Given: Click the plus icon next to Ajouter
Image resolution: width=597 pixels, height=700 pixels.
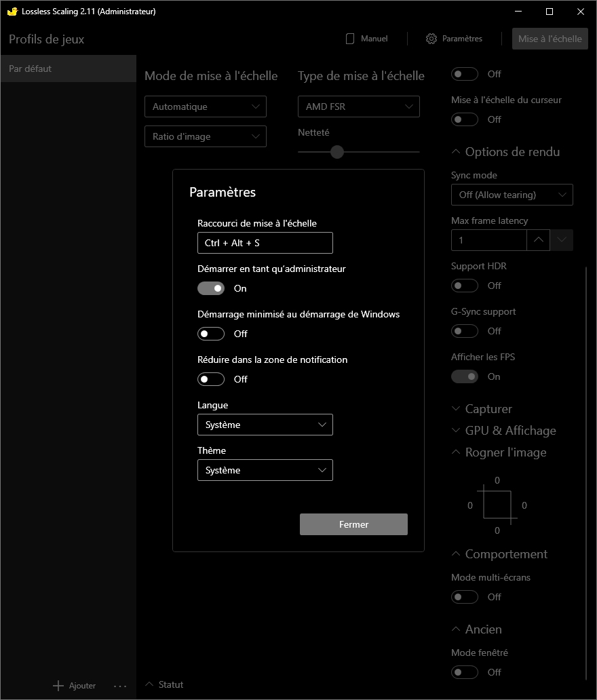Looking at the screenshot, I should point(58,686).
